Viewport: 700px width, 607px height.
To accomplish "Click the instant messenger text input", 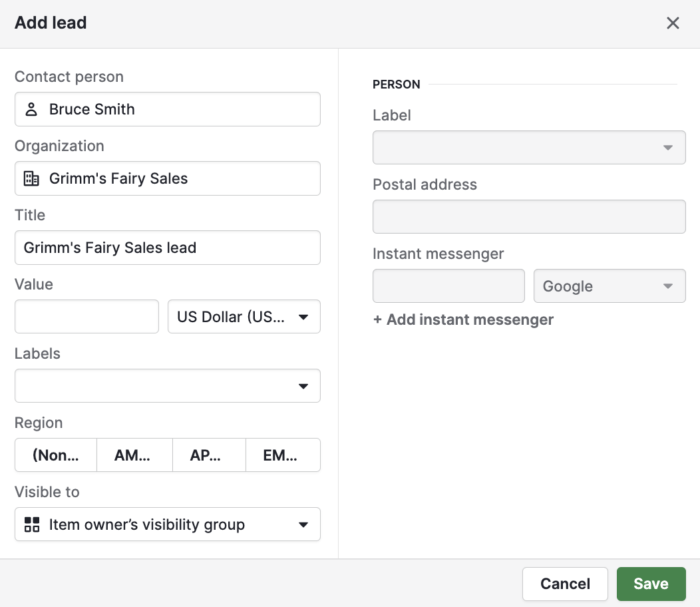I will [x=448, y=286].
